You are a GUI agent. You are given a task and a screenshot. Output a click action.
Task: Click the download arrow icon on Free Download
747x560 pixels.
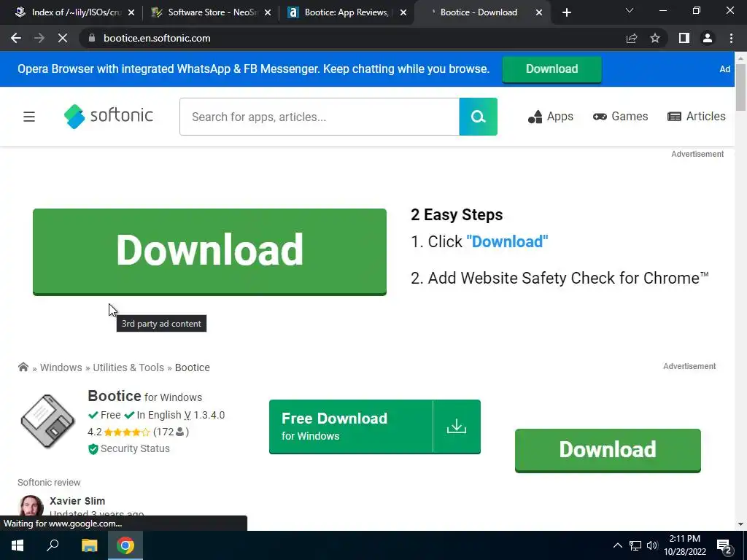coord(457,426)
